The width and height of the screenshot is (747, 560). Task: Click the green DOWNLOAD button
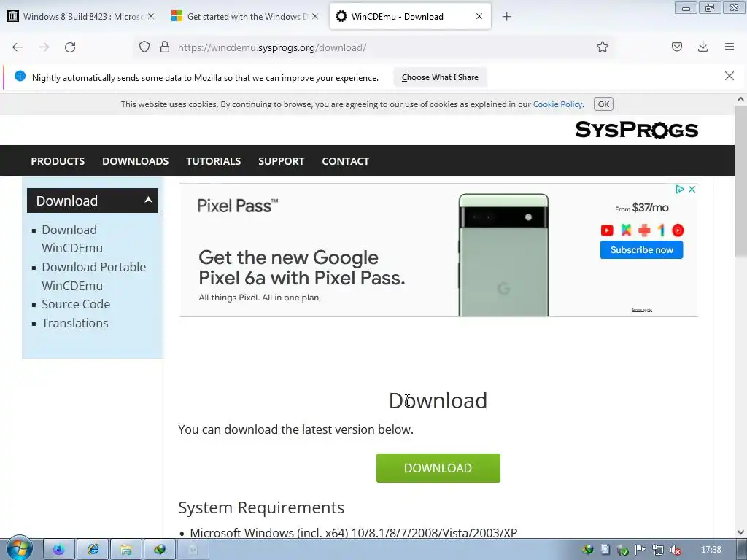pyautogui.click(x=438, y=468)
